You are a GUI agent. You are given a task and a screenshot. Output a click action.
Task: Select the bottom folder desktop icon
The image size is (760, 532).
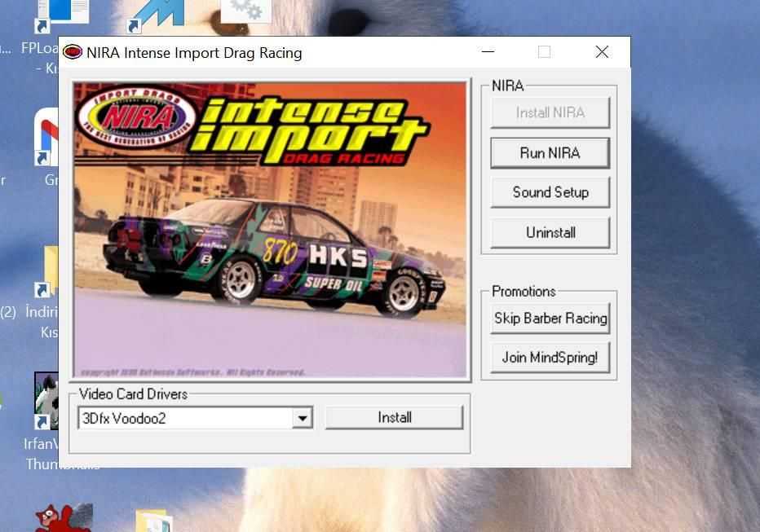click(153, 521)
